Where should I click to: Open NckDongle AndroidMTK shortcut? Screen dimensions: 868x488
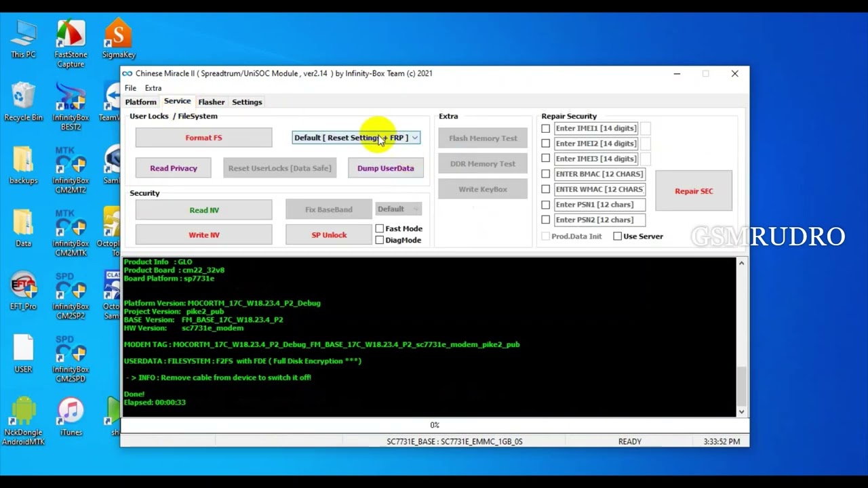pyautogui.click(x=23, y=422)
